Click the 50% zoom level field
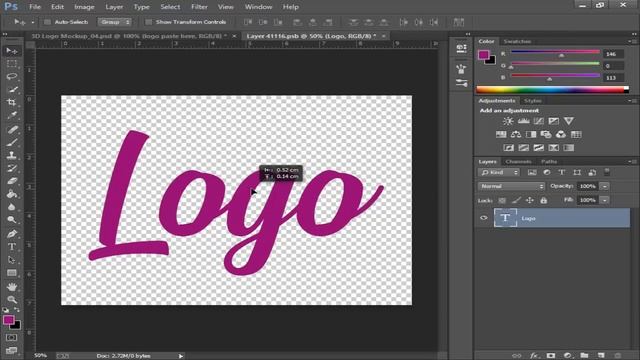The height and width of the screenshot is (360, 640). (x=40, y=356)
